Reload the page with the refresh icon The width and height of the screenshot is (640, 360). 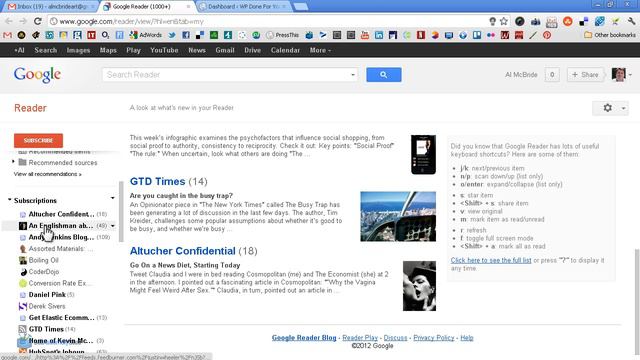pyautogui.click(x=38, y=21)
